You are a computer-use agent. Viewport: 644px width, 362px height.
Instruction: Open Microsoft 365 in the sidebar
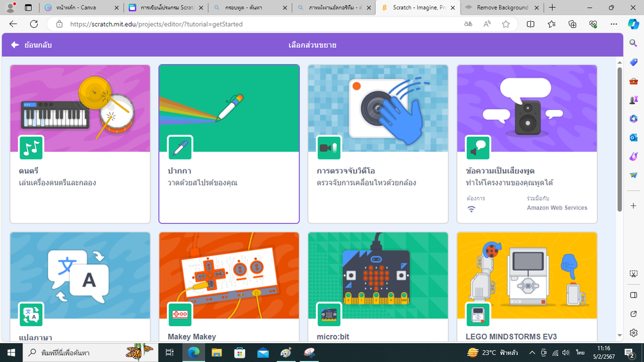pyautogui.click(x=633, y=119)
